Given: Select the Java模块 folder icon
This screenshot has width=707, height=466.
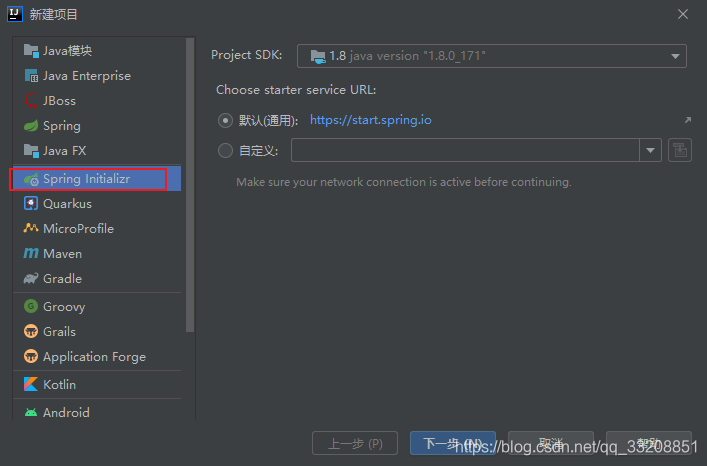Looking at the screenshot, I should pyautogui.click(x=31, y=51).
